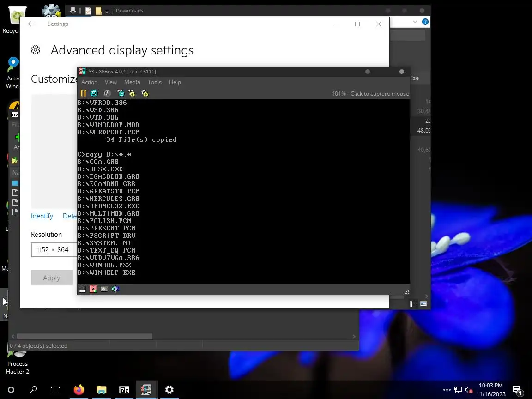Viewport: 532px width, 399px height.
Task: Click the properties icon in Explorer quick access toolbar
Action: pyautogui.click(x=88, y=11)
